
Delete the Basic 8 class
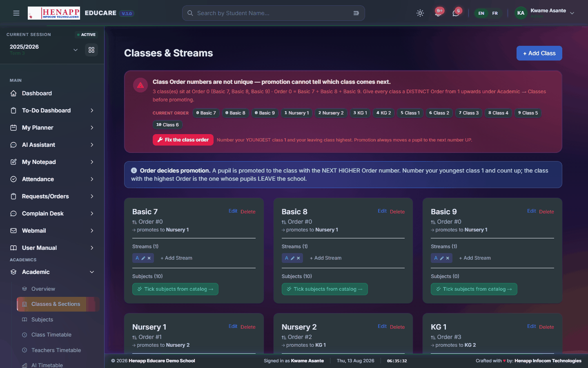(397, 211)
